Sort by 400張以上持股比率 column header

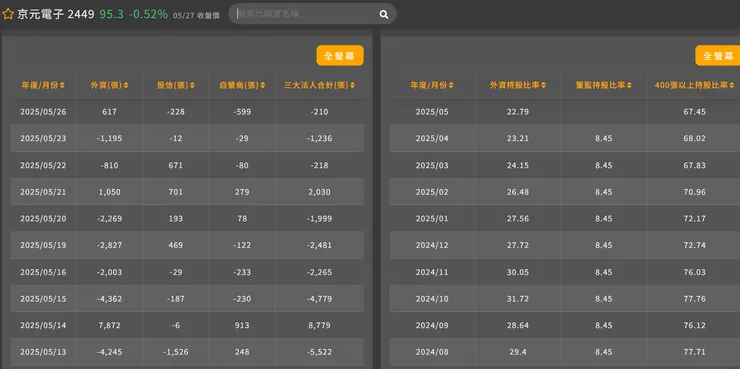[694, 85]
